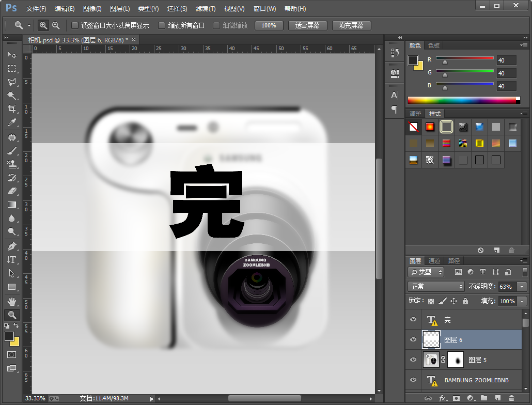Select the Vertical Type tool
This screenshot has width=532, height=405.
tap(12, 260)
